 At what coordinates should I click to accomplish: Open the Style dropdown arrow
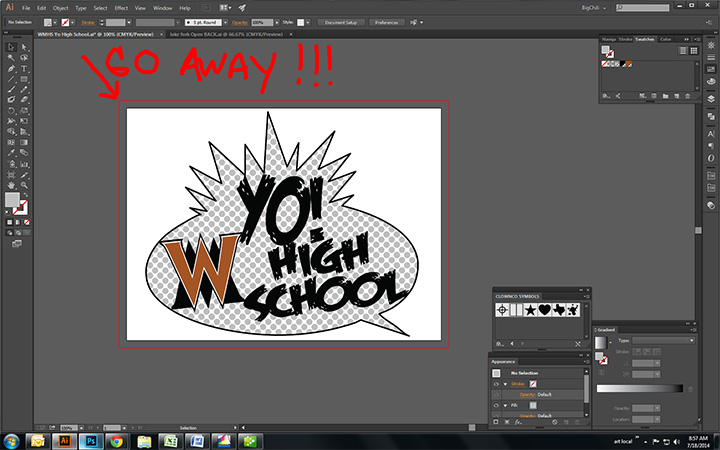pos(308,22)
